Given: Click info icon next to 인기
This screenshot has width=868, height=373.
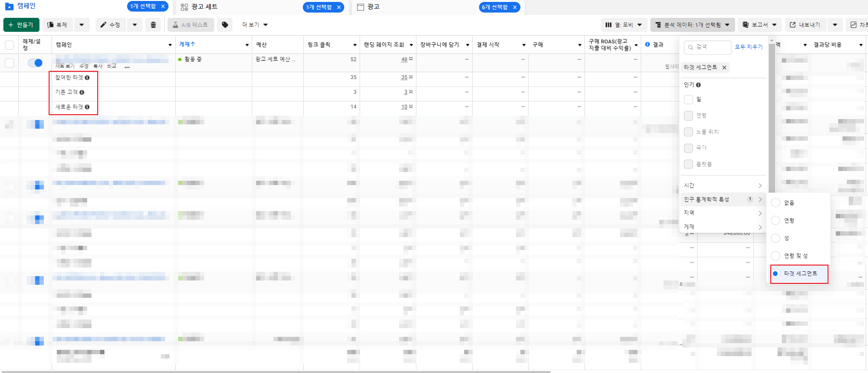Looking at the screenshot, I should click(699, 85).
